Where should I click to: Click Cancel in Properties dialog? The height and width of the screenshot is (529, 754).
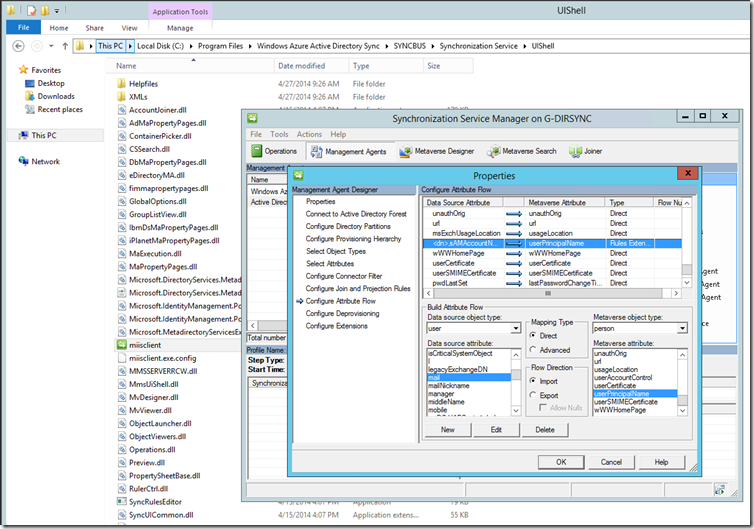pos(611,462)
